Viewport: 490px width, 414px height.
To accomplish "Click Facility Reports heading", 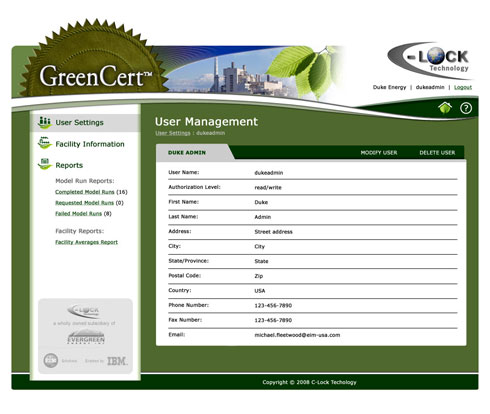I will point(79,231).
